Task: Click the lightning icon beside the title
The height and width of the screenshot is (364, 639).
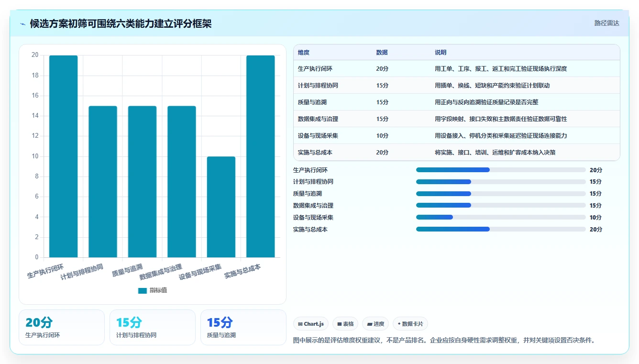Action: 22,23
